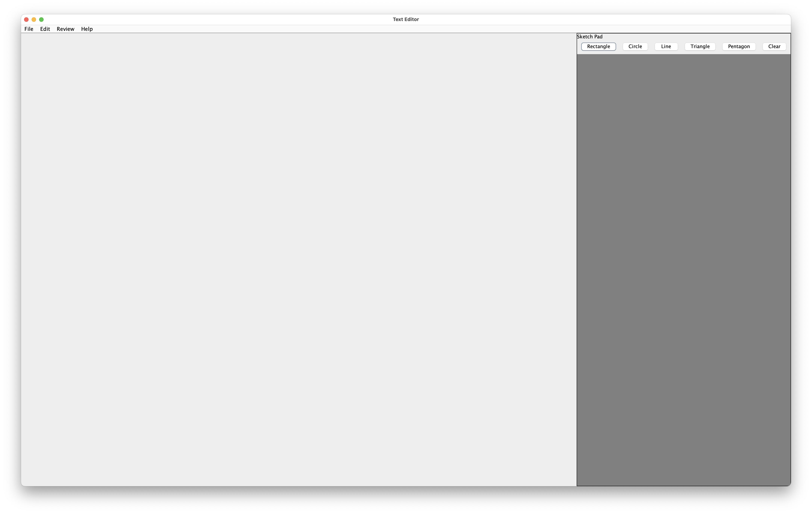Switch from Rectangle to Circle mode
The width and height of the screenshot is (812, 514).
coord(635,46)
